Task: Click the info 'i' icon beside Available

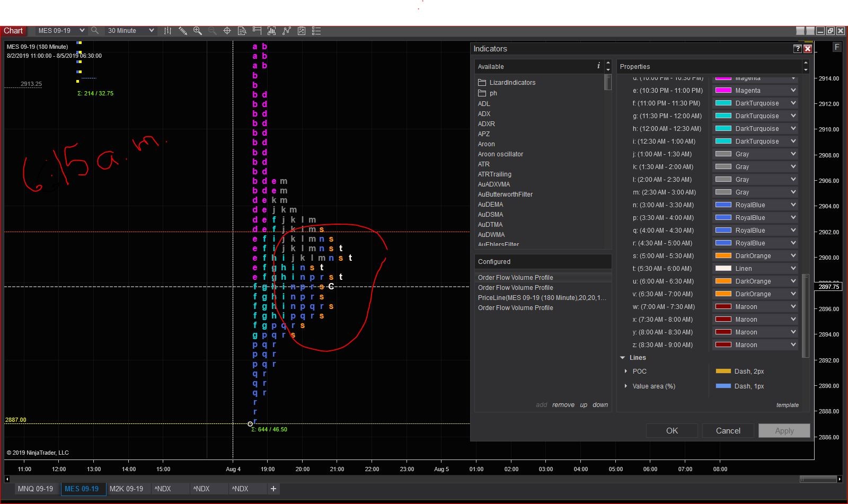Action: point(598,66)
